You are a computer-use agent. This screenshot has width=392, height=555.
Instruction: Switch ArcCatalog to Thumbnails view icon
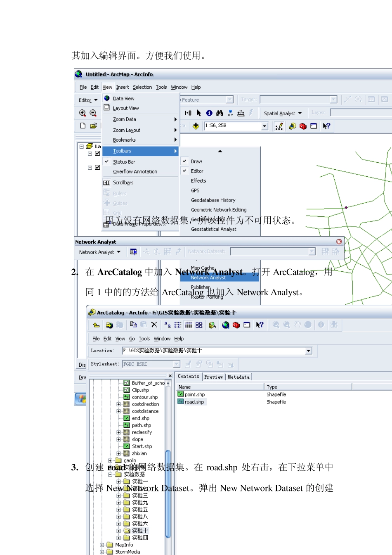pos(199,325)
